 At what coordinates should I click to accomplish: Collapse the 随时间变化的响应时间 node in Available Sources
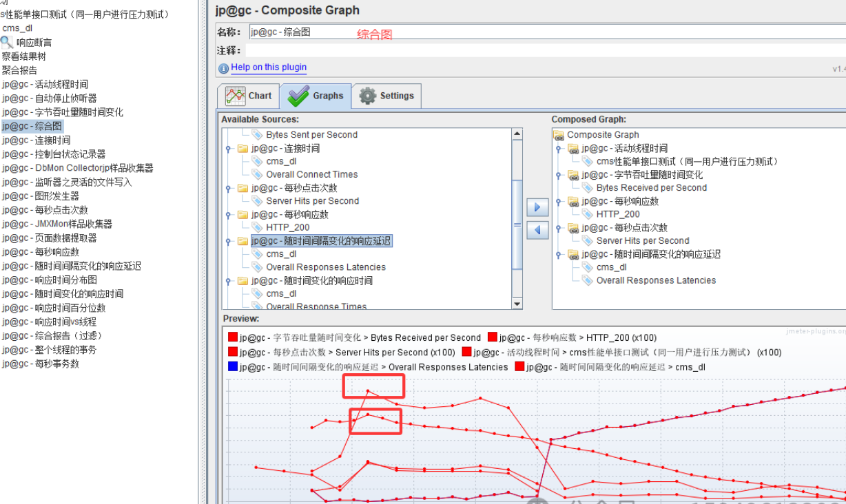click(229, 281)
